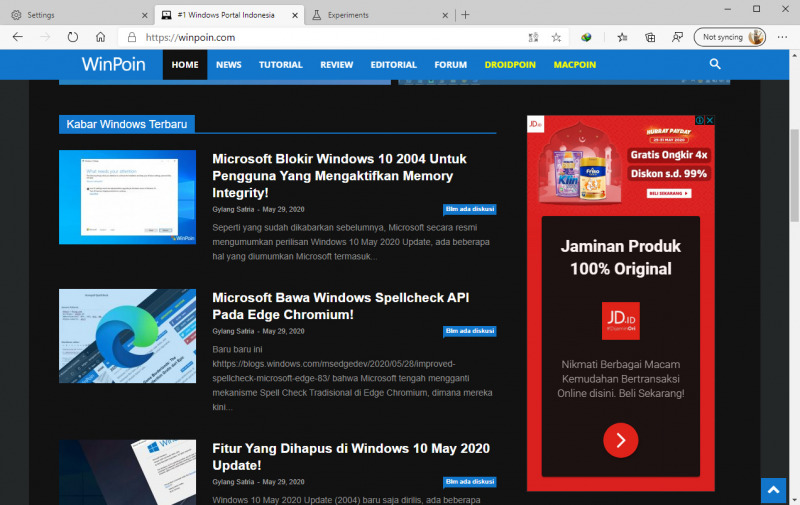Screen dimensions: 800x505
Task: Click Blm ada diskusi on Memory Integrity article
Action: point(470,209)
